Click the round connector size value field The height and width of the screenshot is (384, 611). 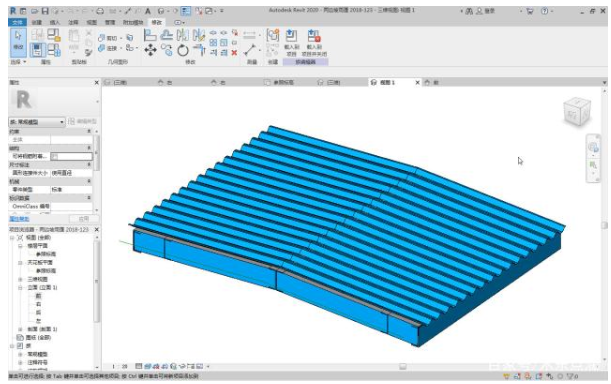pyautogui.click(x=72, y=173)
